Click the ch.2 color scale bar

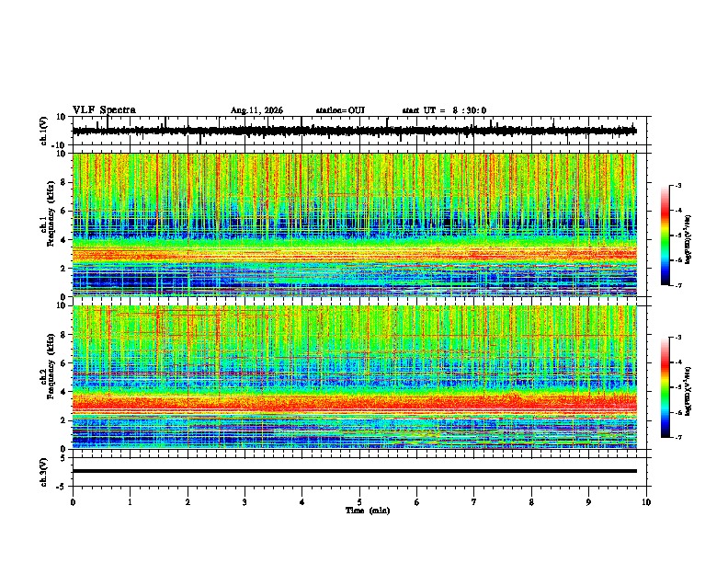coord(665,387)
